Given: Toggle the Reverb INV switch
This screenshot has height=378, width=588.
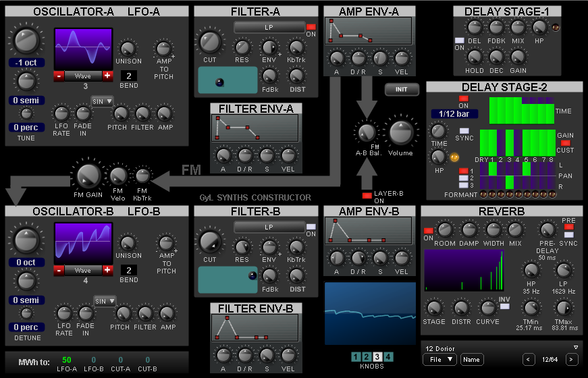Looking at the screenshot, I should click(504, 307).
